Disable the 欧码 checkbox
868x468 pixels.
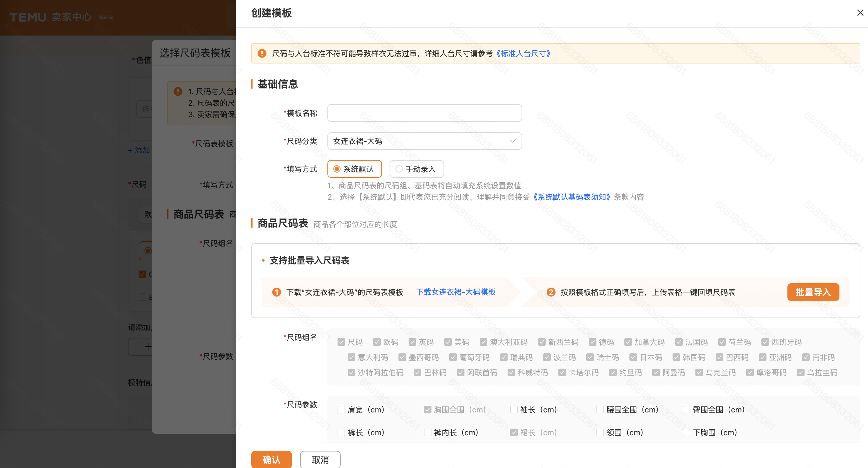tap(377, 342)
